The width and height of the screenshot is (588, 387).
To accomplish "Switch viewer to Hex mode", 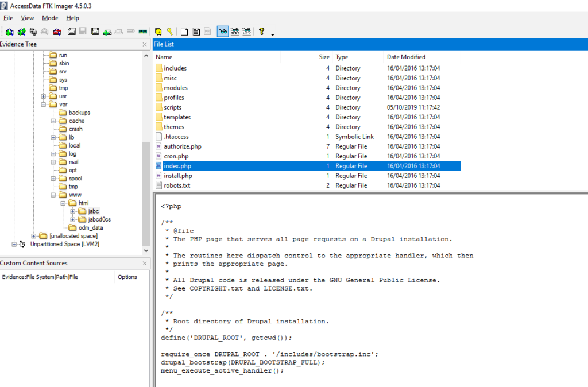I will [246, 32].
